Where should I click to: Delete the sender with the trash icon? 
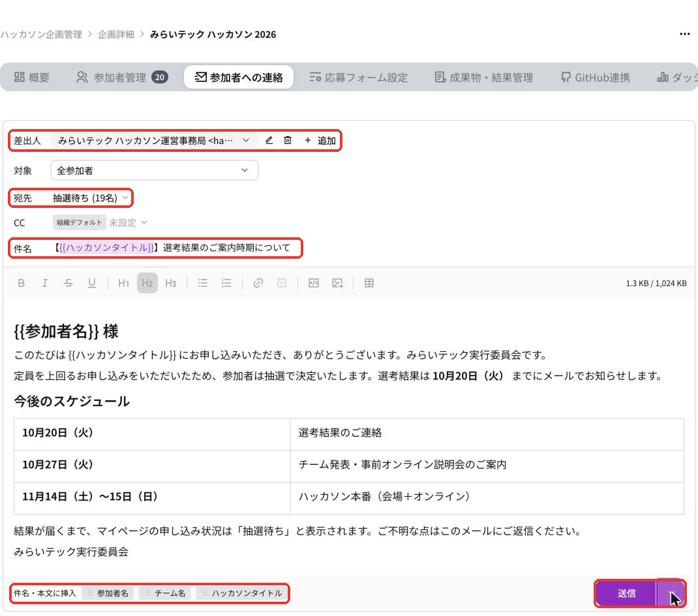pos(288,141)
